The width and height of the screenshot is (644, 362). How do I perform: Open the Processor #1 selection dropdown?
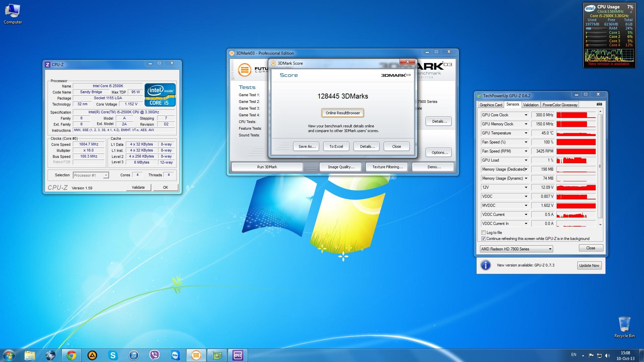click(91, 175)
